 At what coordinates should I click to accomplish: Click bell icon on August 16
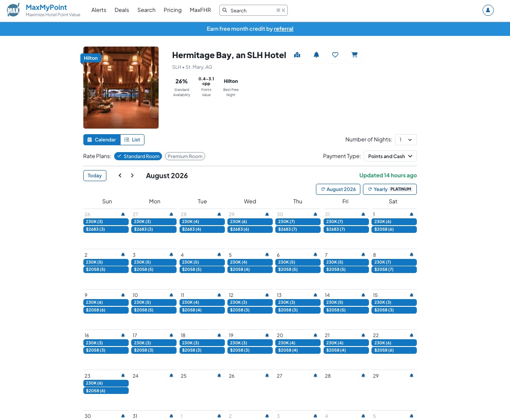[123, 335]
